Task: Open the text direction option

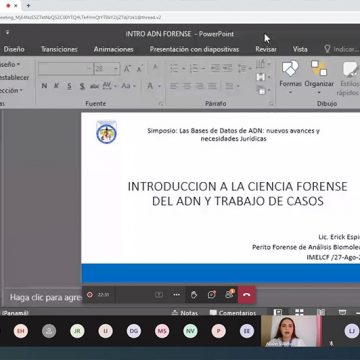Action: click(x=263, y=63)
